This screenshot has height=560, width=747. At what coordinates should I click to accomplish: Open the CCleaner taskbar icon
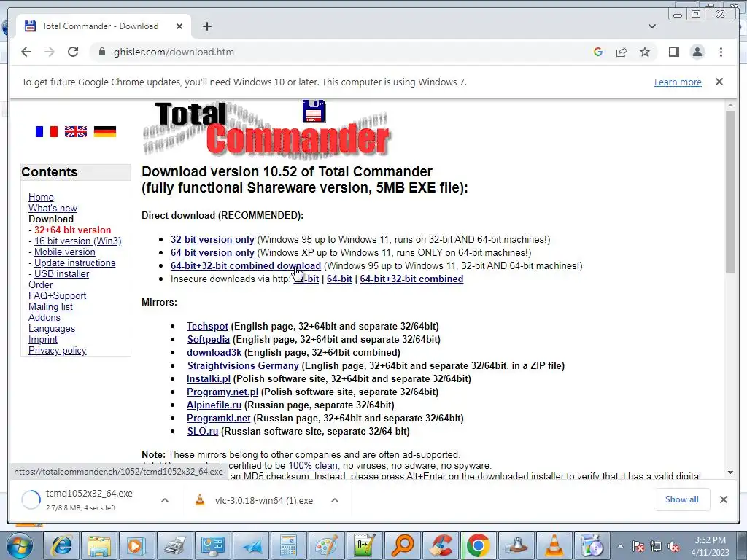pyautogui.click(x=441, y=545)
